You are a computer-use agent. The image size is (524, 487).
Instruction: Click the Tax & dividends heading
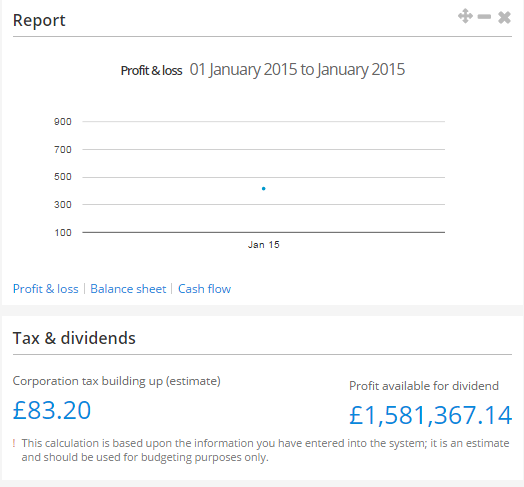point(74,338)
